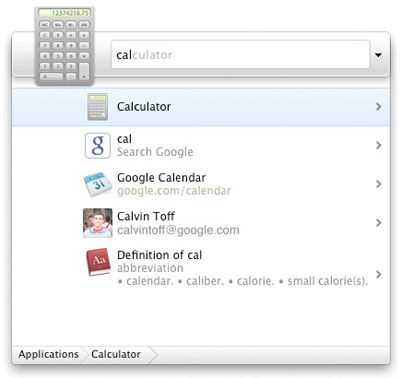Screen dimensions: 400x378
Task: Select the Calculator result row
Action: [x=201, y=107]
